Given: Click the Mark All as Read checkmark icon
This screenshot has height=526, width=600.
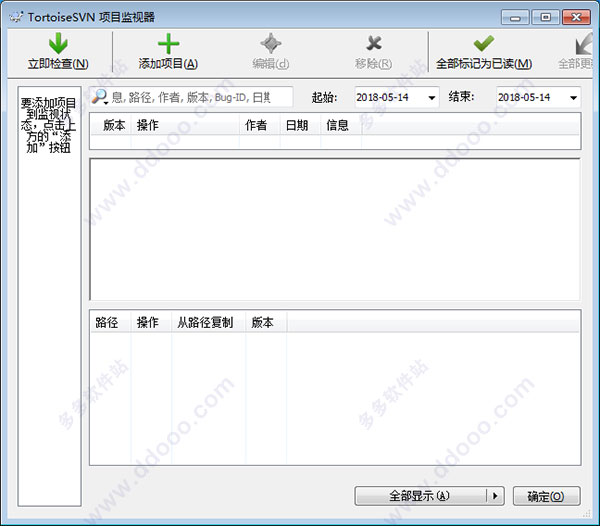Looking at the screenshot, I should pos(484,43).
